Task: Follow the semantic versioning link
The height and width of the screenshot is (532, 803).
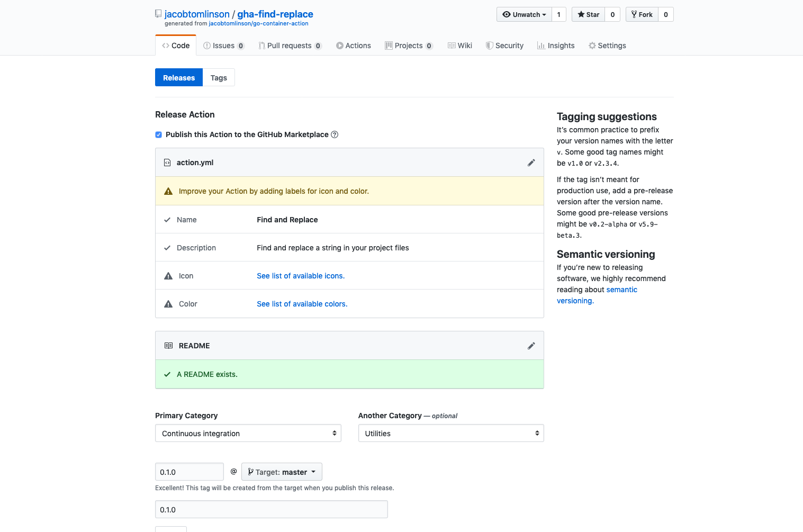Action: click(x=621, y=290)
